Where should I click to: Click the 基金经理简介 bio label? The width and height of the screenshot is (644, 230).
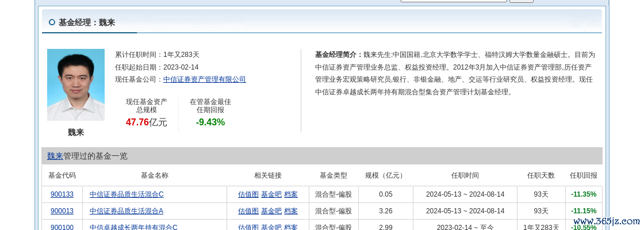tap(339, 54)
